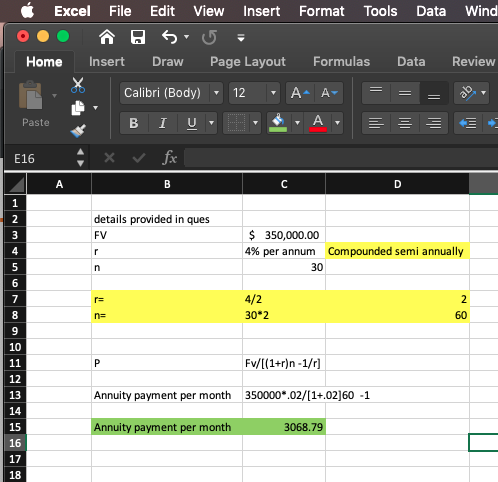Viewport: 498px width, 482px height.
Task: Click the Undo arrow icon
Action: click(x=169, y=37)
